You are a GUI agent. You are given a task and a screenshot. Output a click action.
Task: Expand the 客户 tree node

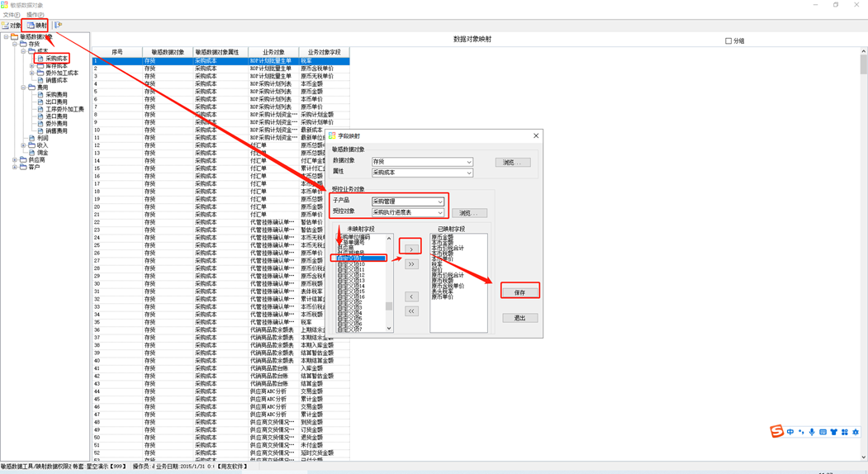coord(15,168)
